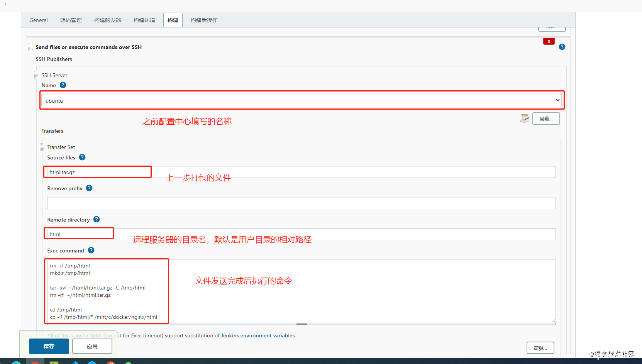This screenshot has height=364, width=642.
Task: Open the General configuration tab
Action: (38, 20)
